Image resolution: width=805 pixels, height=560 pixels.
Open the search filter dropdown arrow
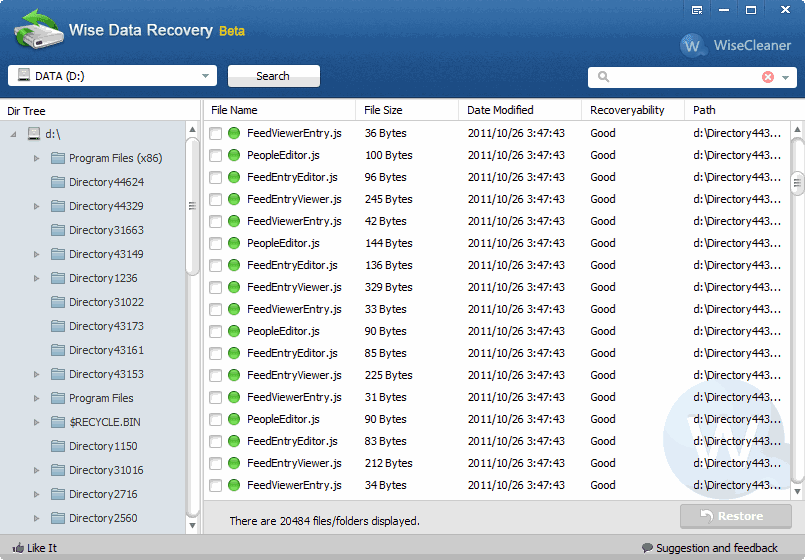coord(785,78)
